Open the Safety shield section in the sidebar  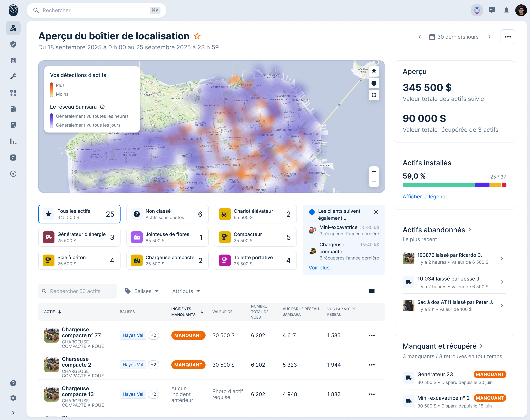pos(13,44)
